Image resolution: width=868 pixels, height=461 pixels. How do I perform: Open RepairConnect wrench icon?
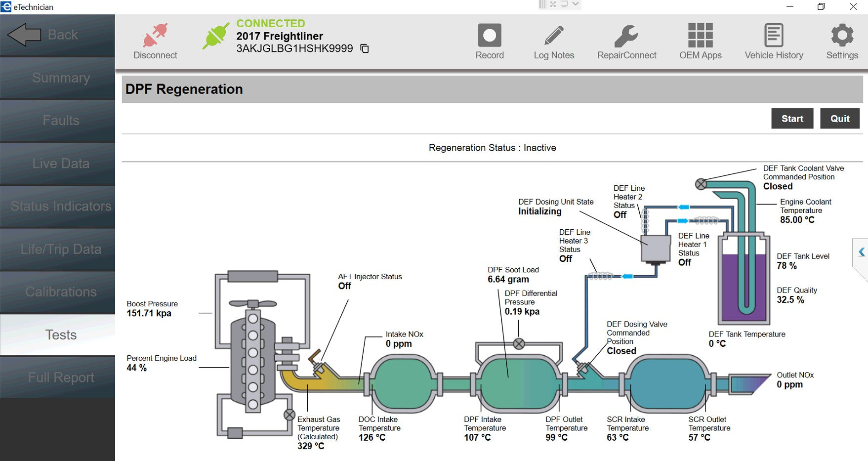626,36
